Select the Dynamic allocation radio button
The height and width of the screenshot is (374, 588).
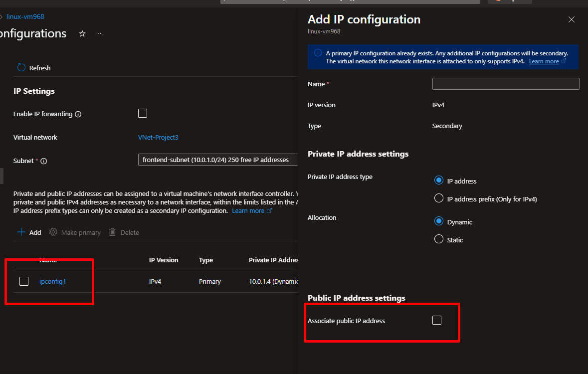pos(439,221)
